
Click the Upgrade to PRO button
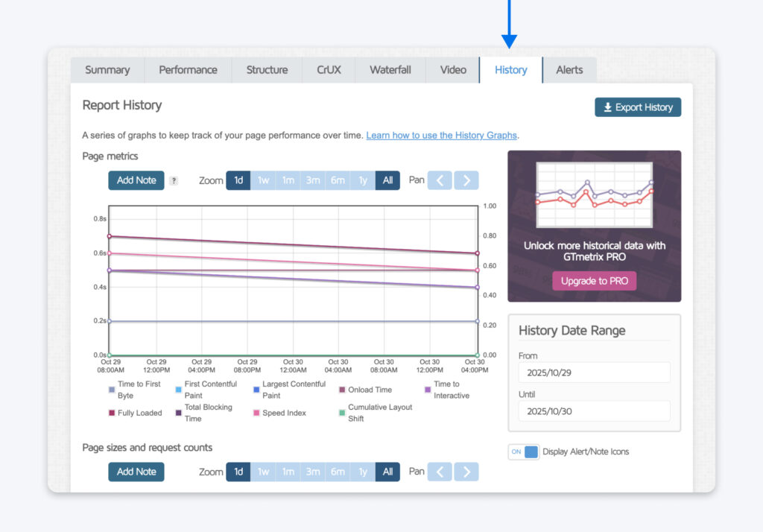(x=593, y=281)
